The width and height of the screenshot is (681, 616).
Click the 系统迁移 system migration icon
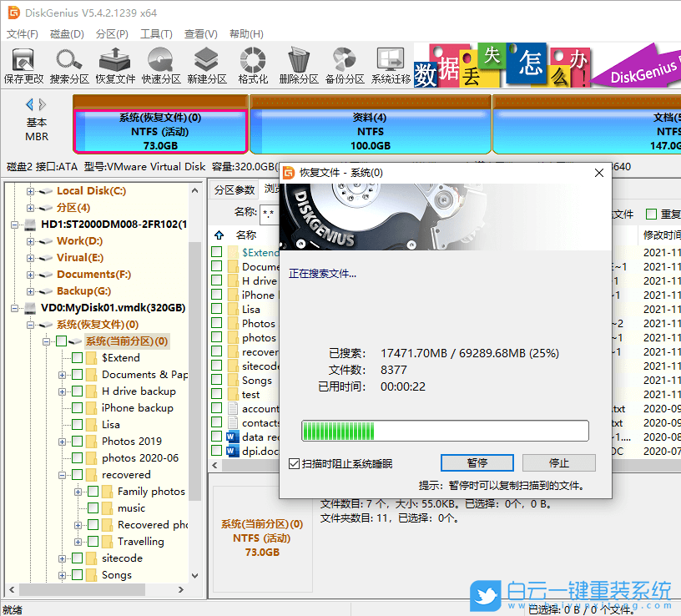391,65
